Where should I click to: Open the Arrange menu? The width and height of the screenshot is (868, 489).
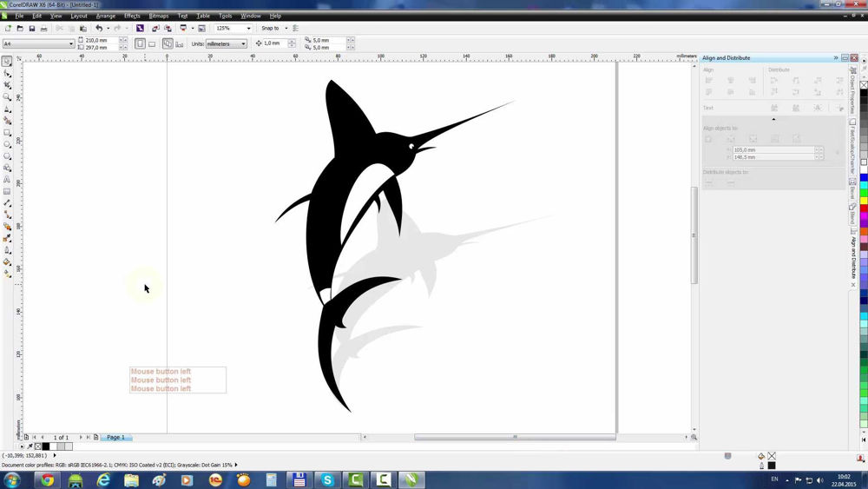(105, 16)
